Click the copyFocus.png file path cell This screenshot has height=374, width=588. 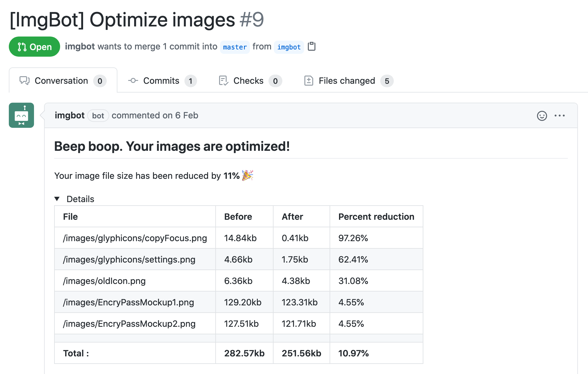point(135,238)
